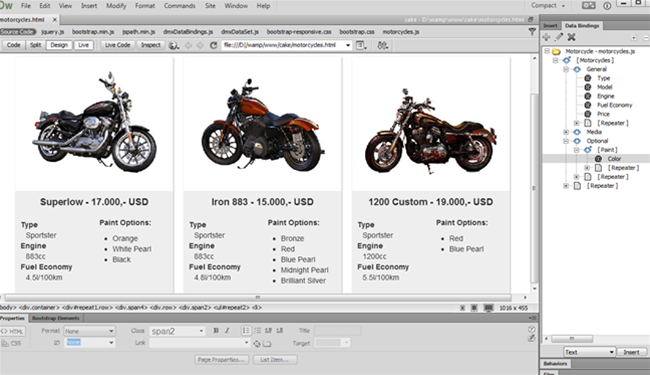Open the preview in browser globe icon
650x375 pixels.
pyautogui.click(x=174, y=45)
